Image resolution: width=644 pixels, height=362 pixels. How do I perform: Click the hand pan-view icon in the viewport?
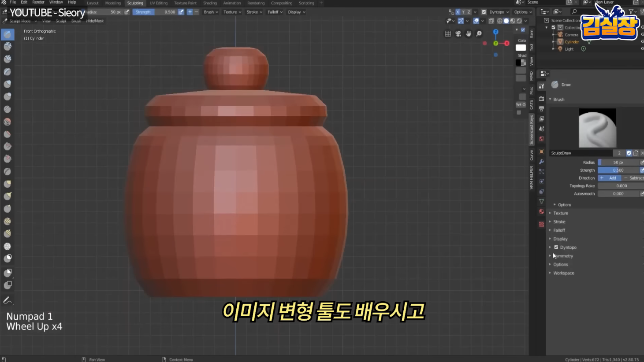[468, 34]
